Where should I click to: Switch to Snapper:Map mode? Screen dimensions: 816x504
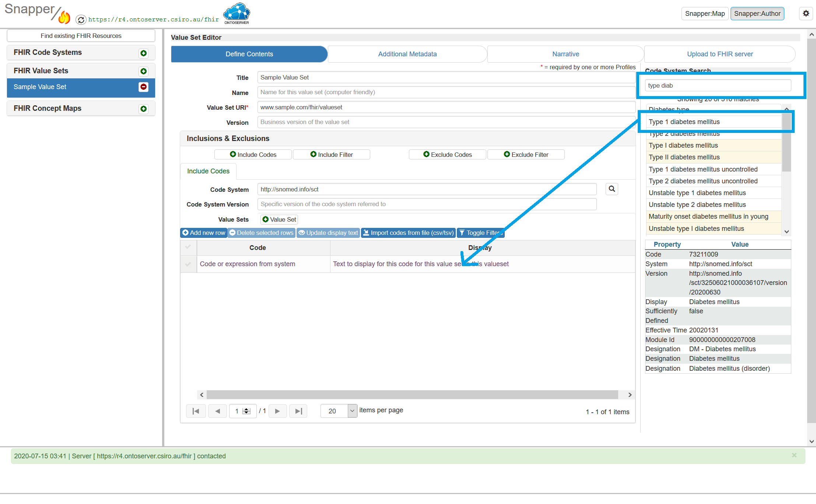click(705, 14)
